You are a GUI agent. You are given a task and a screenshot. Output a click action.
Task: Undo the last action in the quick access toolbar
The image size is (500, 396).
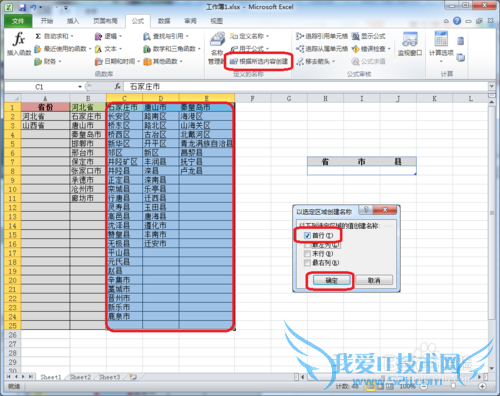tap(33, 7)
